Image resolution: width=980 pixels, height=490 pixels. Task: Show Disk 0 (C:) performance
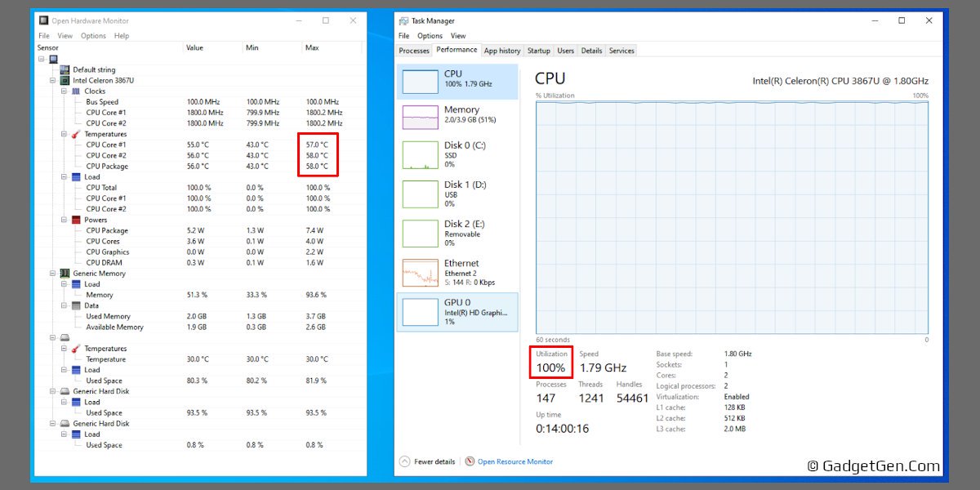click(x=457, y=155)
